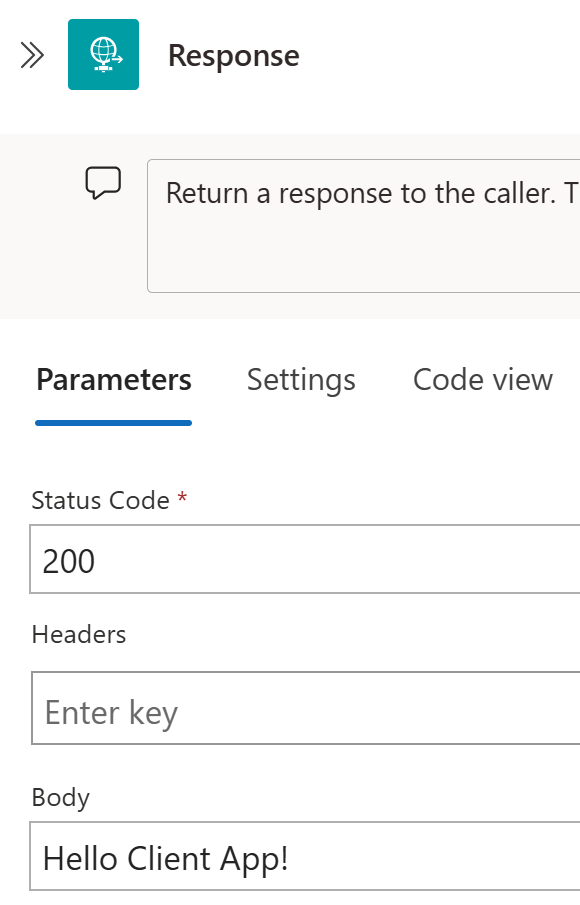
Task: Click the teal Response globe connector icon
Action: point(103,54)
